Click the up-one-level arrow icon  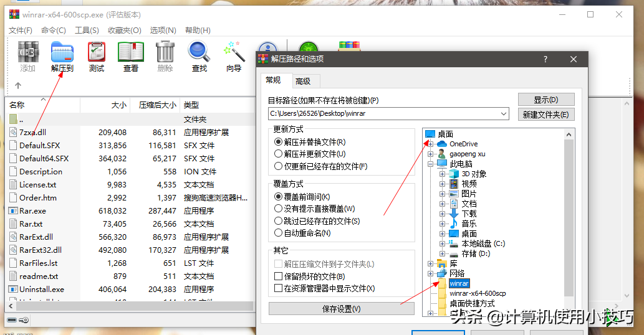tap(18, 85)
